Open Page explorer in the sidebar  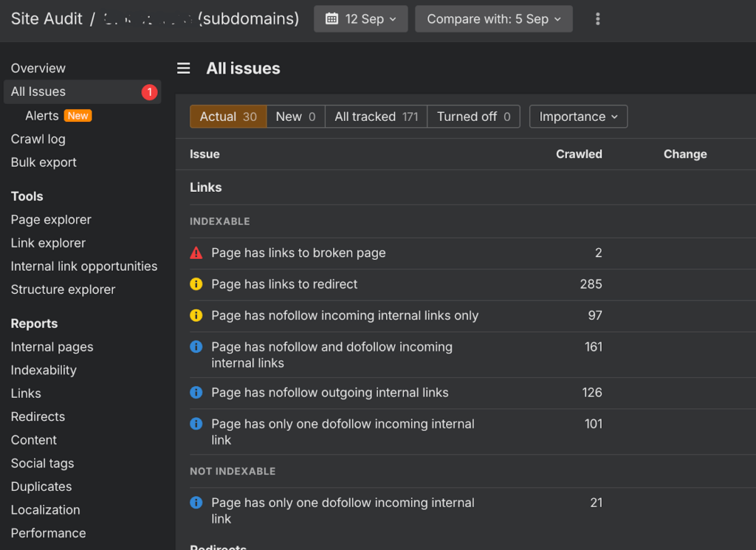click(x=51, y=220)
